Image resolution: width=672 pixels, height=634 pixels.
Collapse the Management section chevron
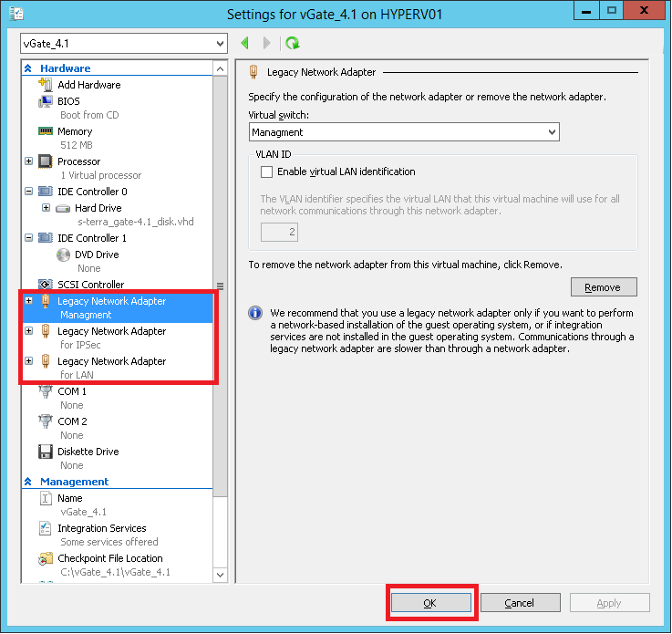(28, 482)
